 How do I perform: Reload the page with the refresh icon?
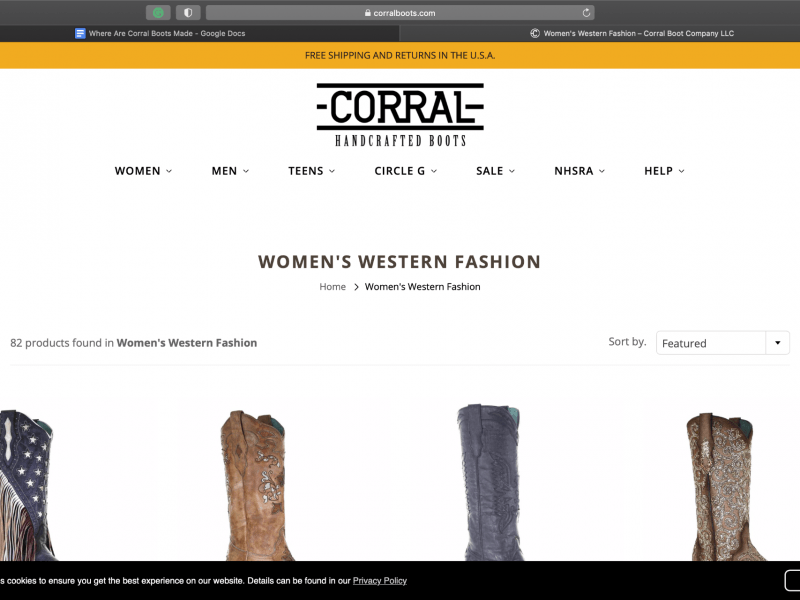586,13
